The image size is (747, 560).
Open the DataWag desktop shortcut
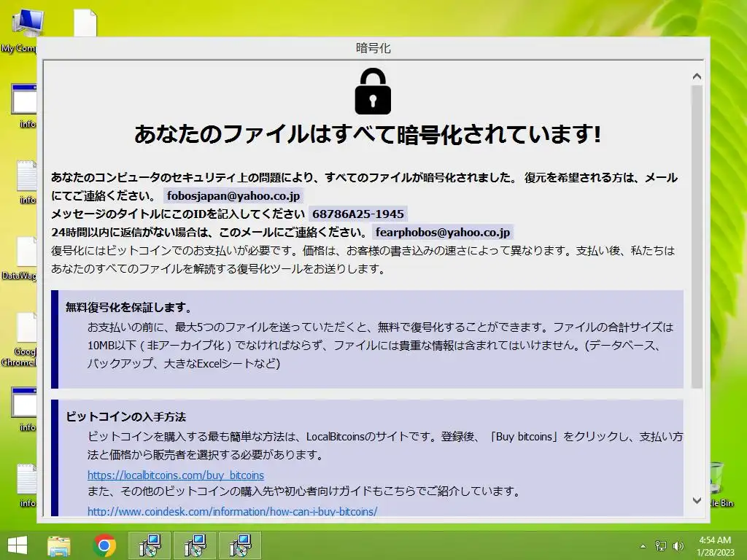coord(19,260)
